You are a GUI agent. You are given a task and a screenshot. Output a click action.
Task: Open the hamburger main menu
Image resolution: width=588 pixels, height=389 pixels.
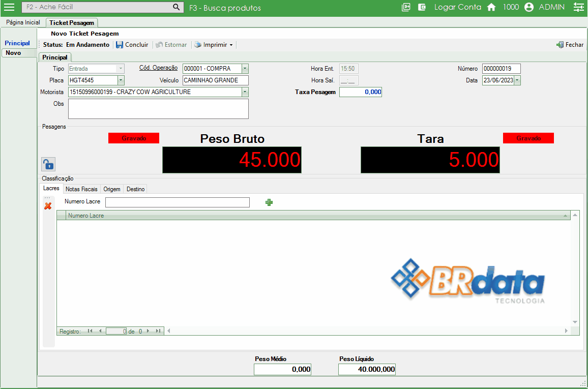9,7
